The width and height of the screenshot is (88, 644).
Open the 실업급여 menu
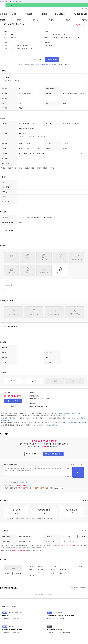click(x=44, y=14)
